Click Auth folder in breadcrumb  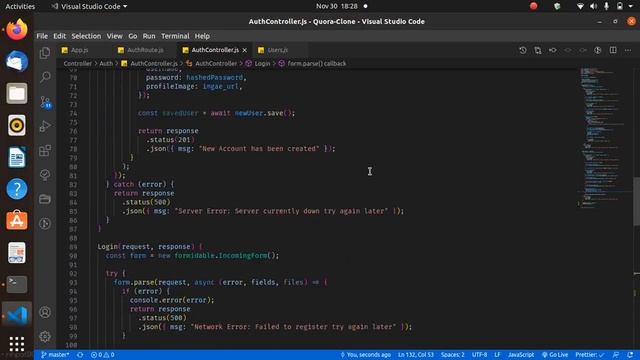(x=106, y=64)
